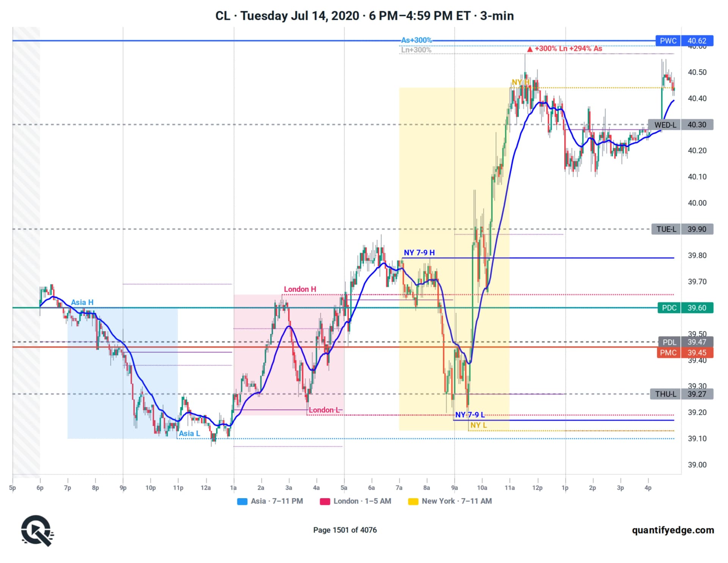Click the London legend pink swatch
Viewport: 728px width, 563px height.
click(325, 501)
